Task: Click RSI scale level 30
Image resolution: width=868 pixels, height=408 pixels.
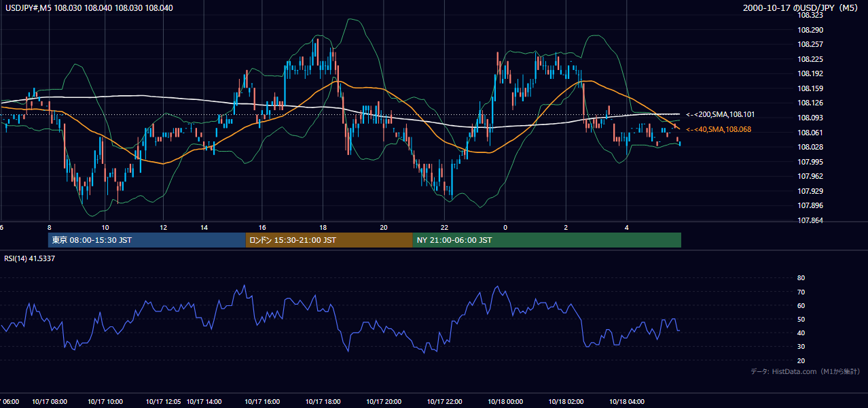Action: click(x=801, y=347)
